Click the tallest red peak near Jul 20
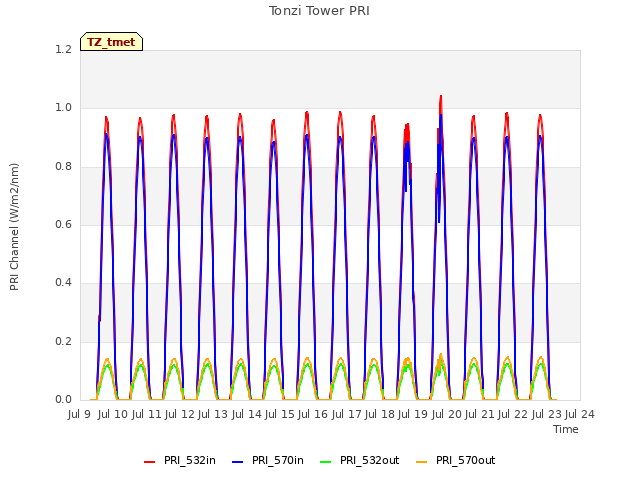This screenshot has width=640, height=480. pos(441,97)
